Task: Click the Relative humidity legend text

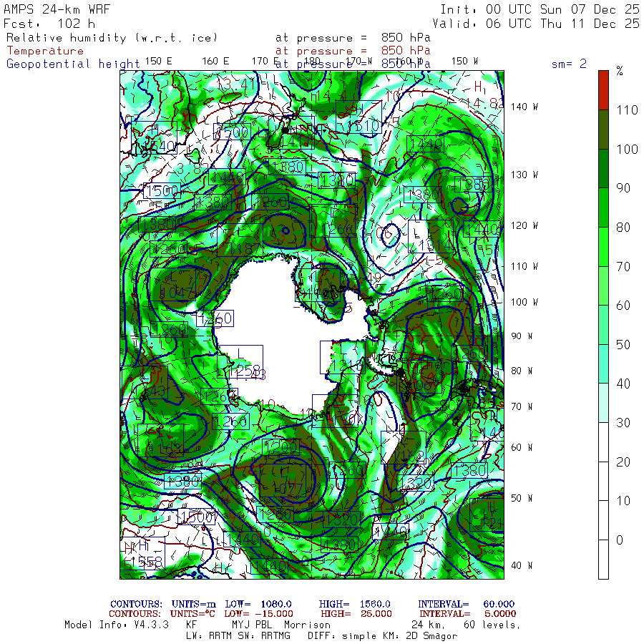Action: click(x=111, y=38)
